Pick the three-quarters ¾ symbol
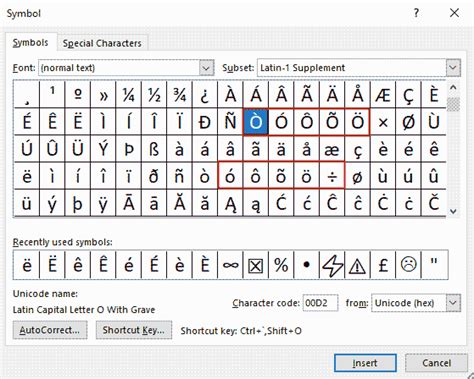 179,95
